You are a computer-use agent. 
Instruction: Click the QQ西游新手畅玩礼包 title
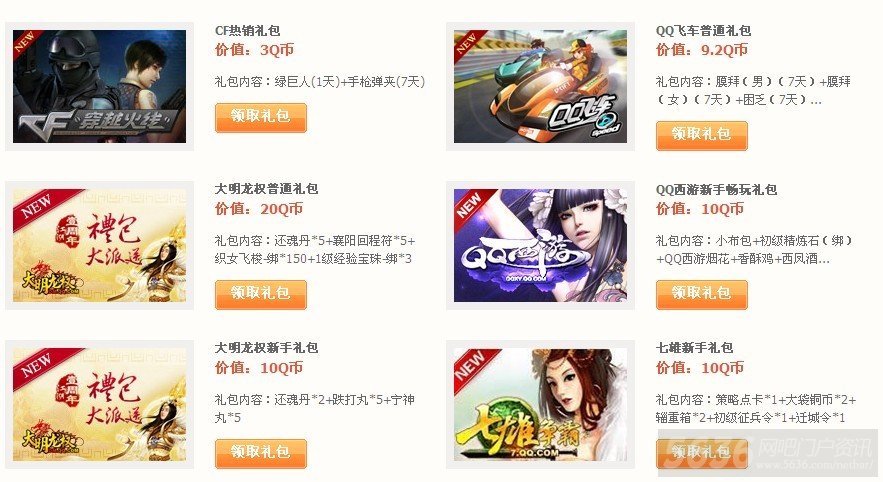point(716,189)
